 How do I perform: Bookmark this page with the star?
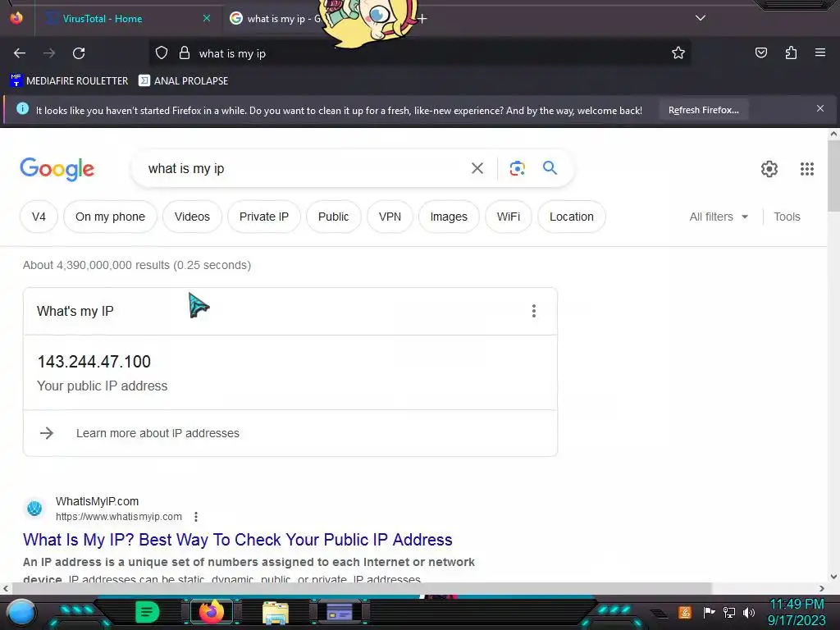point(678,52)
